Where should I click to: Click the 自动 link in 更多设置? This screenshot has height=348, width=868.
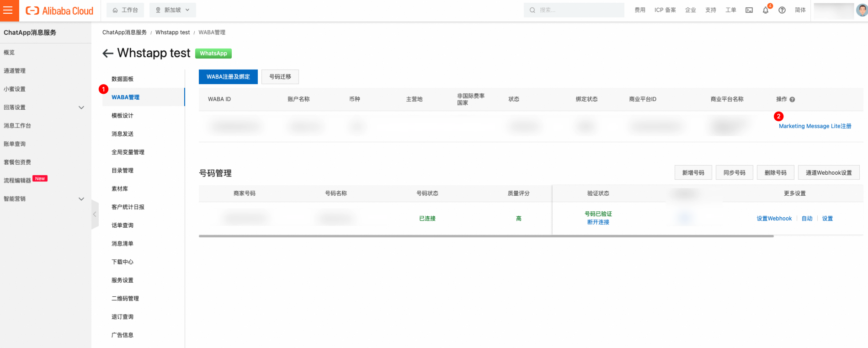coord(807,219)
